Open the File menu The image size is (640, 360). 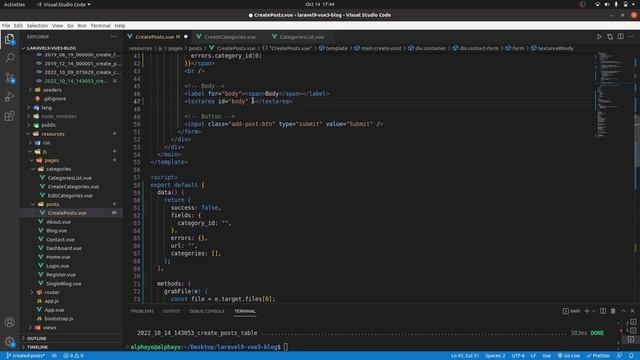coord(6,25)
